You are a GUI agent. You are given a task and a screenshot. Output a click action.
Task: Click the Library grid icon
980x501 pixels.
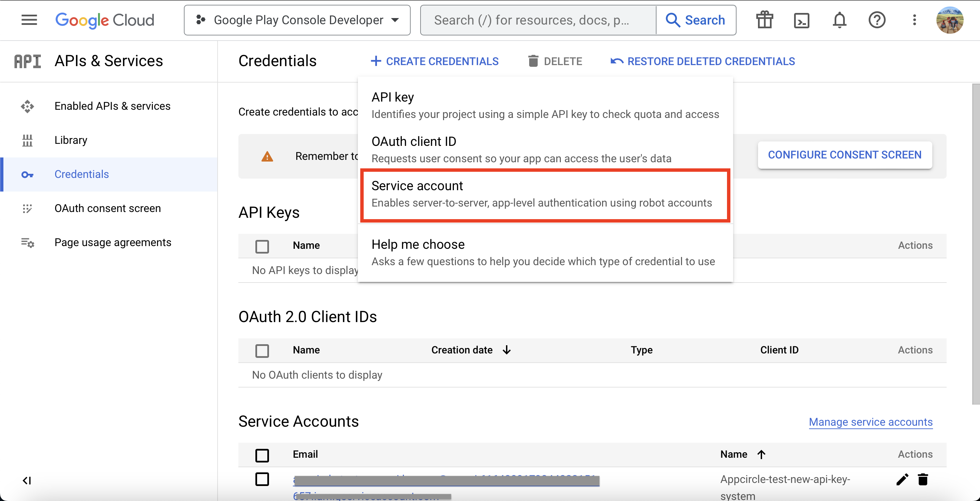pyautogui.click(x=28, y=140)
